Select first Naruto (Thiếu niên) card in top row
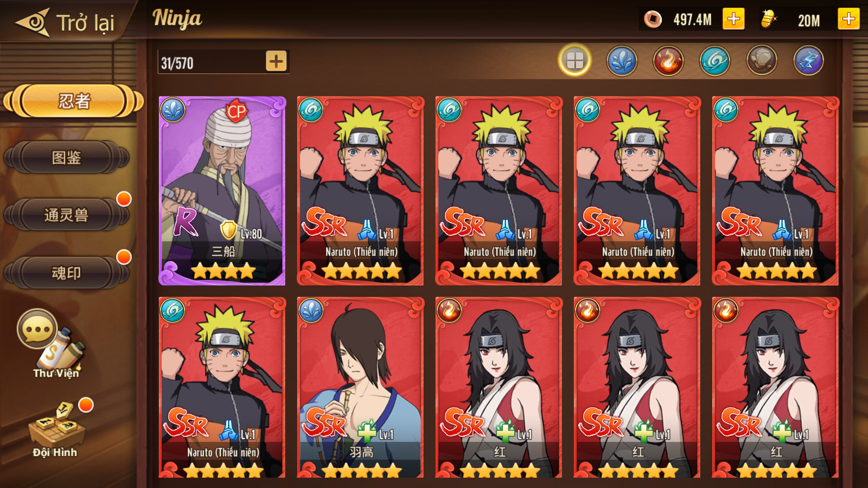 [360, 191]
